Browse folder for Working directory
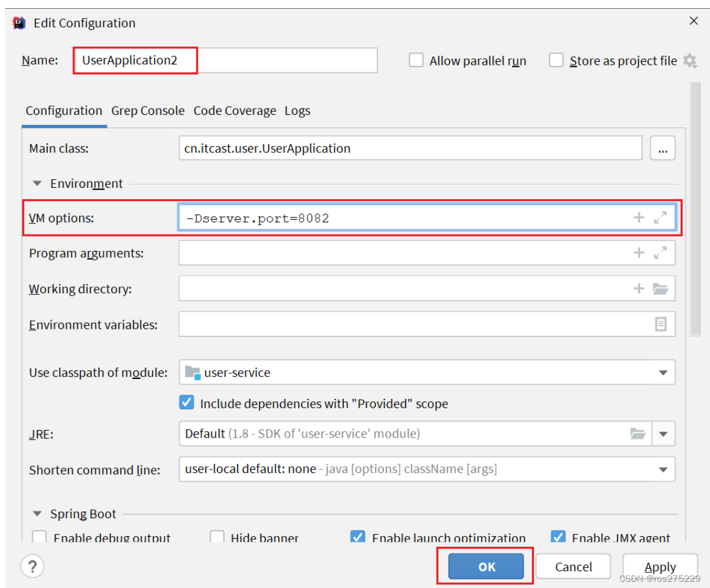Image resolution: width=710 pixels, height=588 pixels. pyautogui.click(x=660, y=288)
